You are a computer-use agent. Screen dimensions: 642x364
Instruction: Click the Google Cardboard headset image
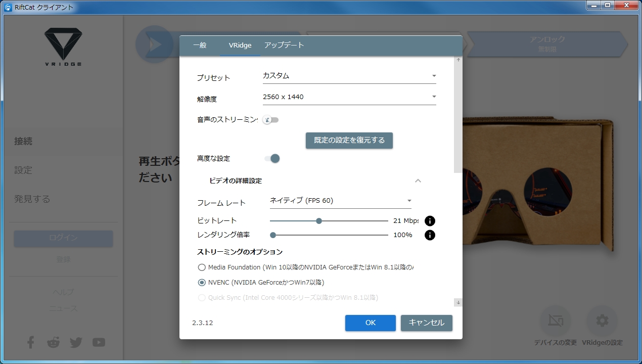[x=538, y=185]
